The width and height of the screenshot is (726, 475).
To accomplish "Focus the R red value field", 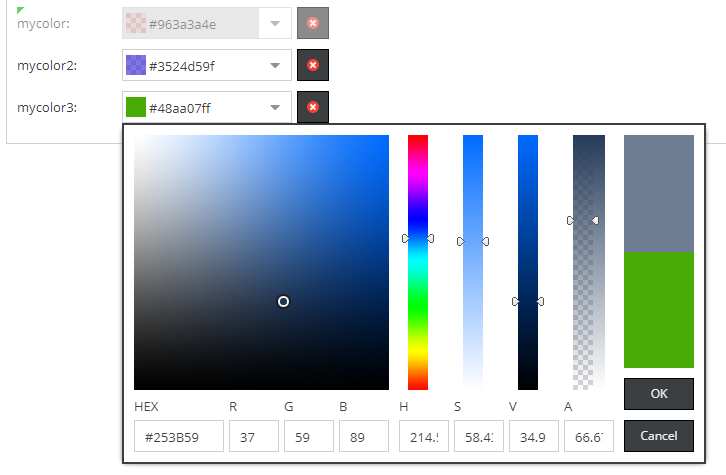I will (x=253, y=437).
